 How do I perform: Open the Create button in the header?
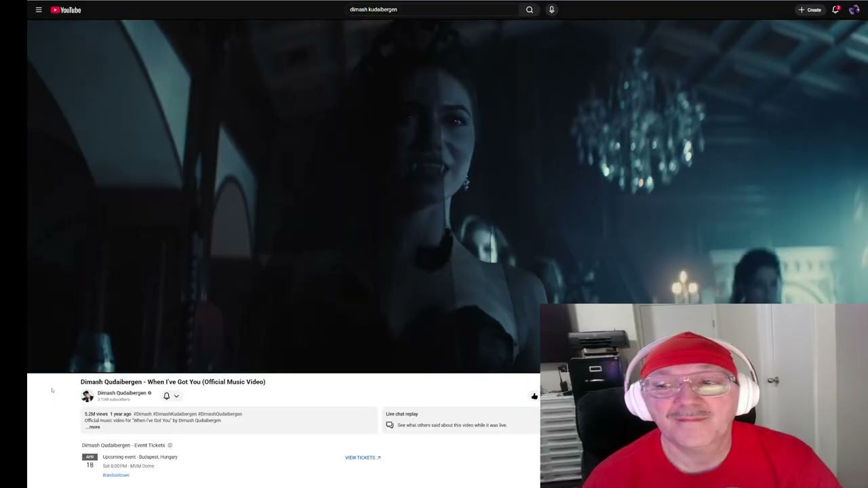(810, 9)
